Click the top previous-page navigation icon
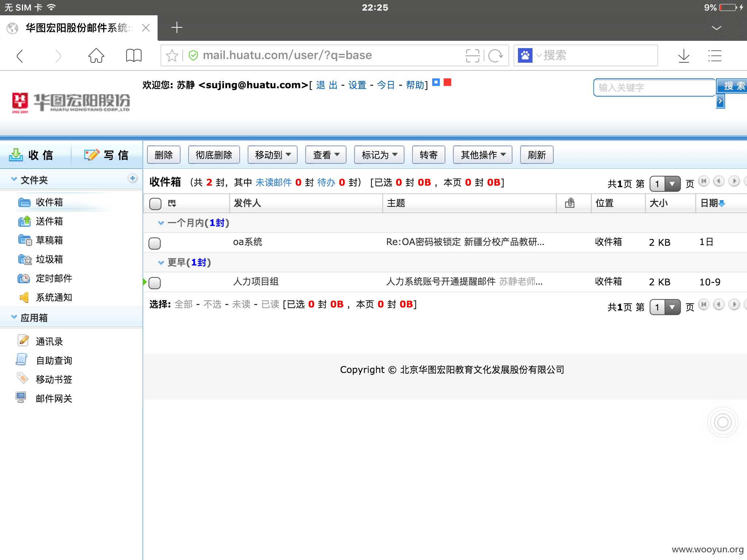747x560 pixels. coord(719,181)
